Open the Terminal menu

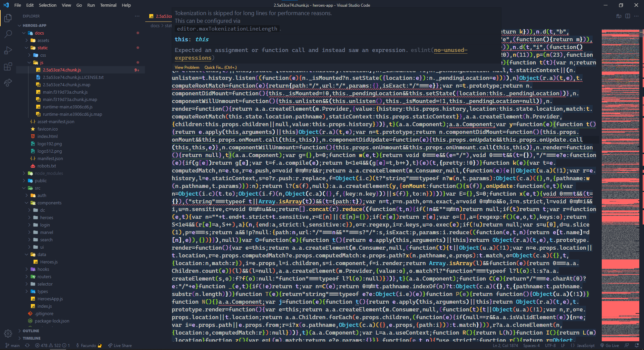tap(108, 5)
